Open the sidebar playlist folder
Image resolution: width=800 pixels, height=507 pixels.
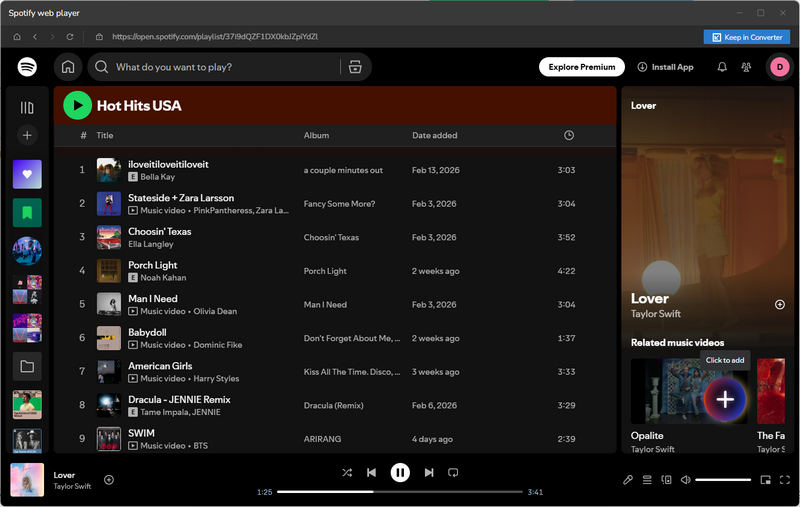click(27, 366)
